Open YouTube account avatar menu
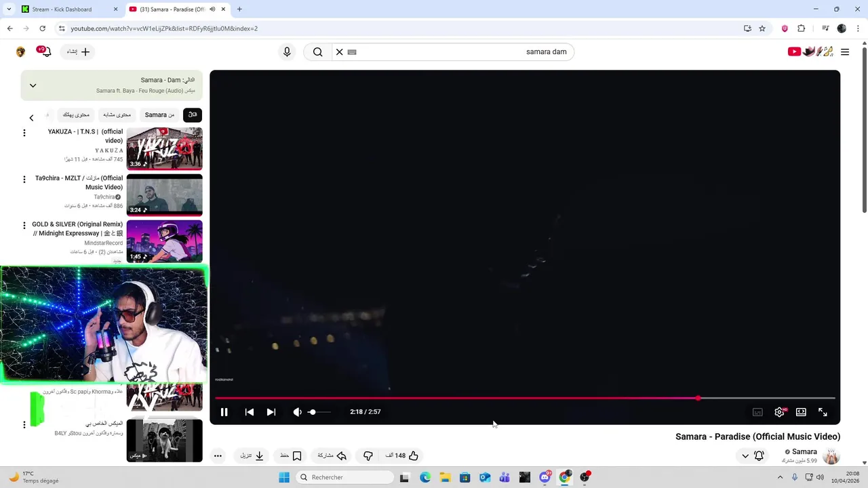This screenshot has width=868, height=488. point(20,52)
